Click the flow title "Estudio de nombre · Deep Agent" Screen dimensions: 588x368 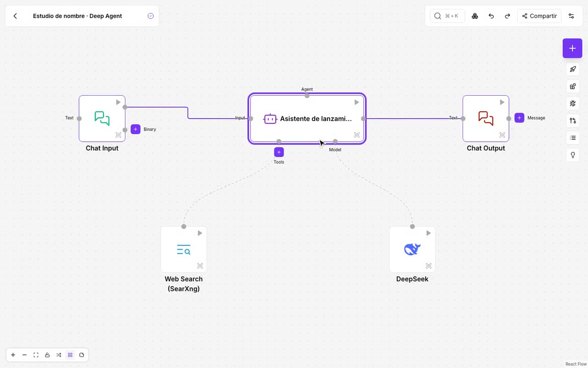point(78,16)
